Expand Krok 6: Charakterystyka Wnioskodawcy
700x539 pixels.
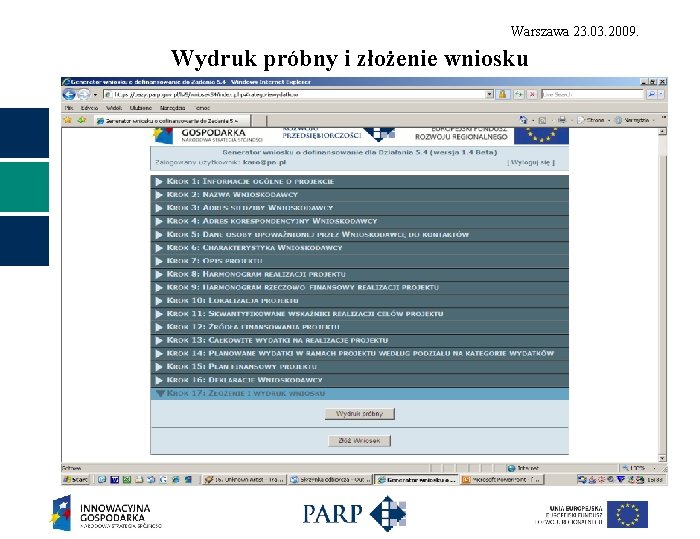360,247
